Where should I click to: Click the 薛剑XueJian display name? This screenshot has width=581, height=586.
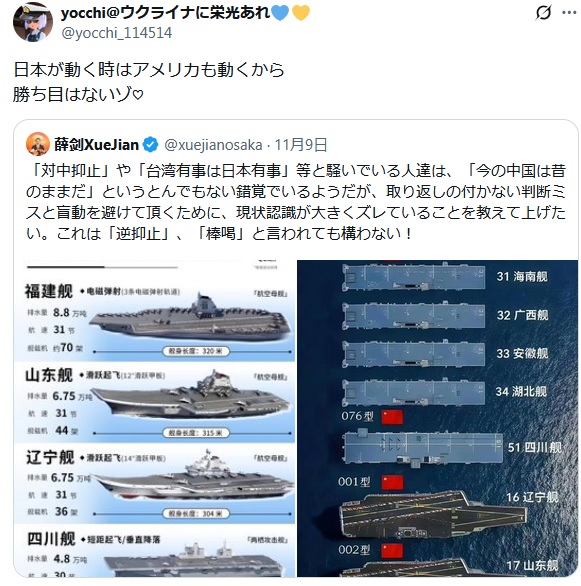[96, 144]
